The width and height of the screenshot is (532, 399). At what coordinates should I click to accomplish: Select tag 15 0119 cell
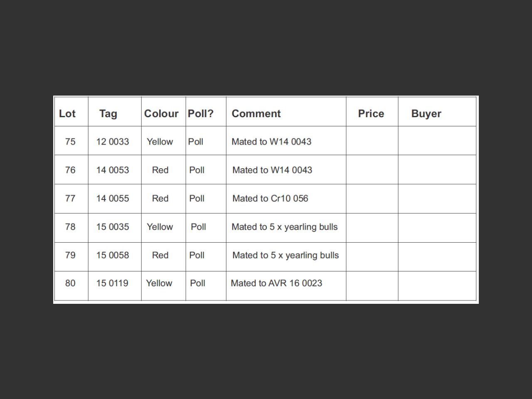click(112, 283)
